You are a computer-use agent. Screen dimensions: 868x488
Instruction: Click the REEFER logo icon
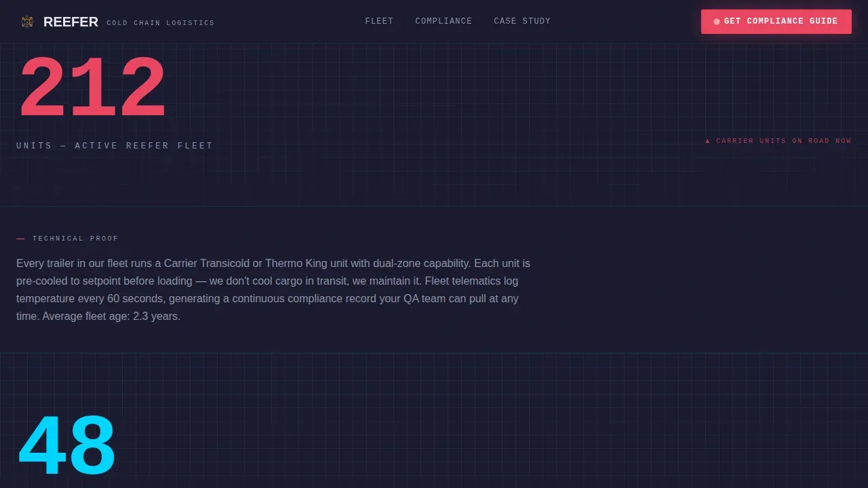point(27,22)
